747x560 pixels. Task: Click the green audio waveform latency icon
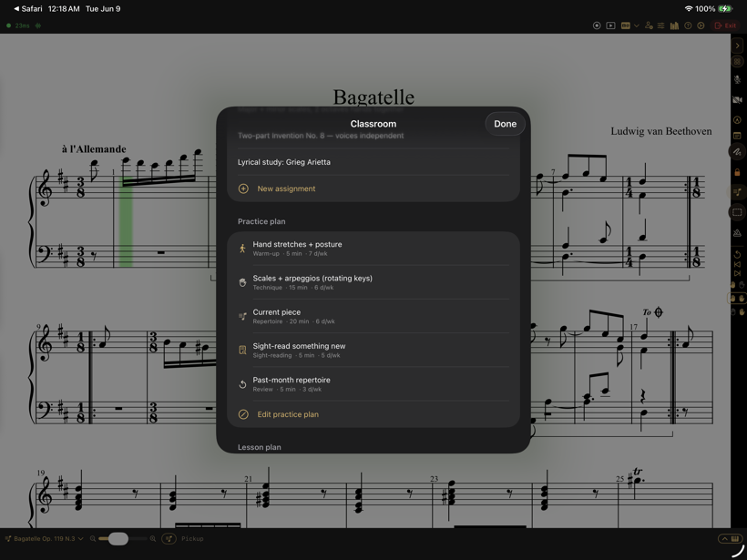38,25
